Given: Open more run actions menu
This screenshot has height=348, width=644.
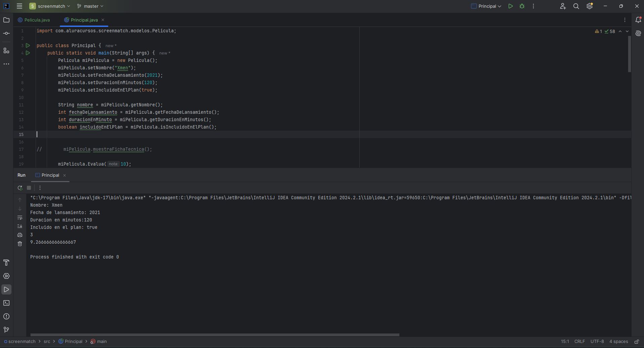Looking at the screenshot, I should pos(533,6).
